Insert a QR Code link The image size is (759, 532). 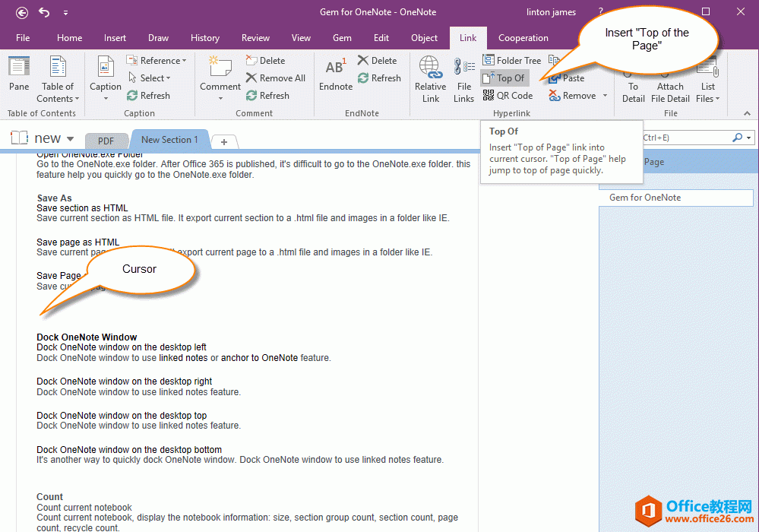[508, 95]
